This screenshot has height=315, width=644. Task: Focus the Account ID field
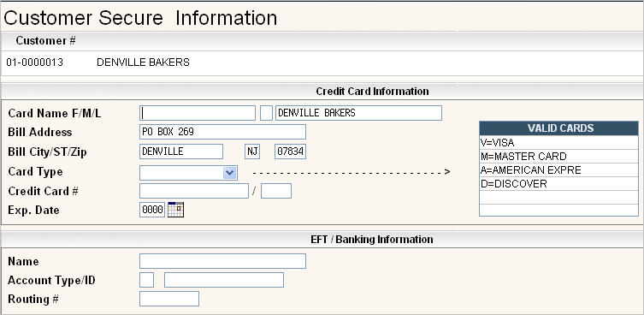coord(224,280)
